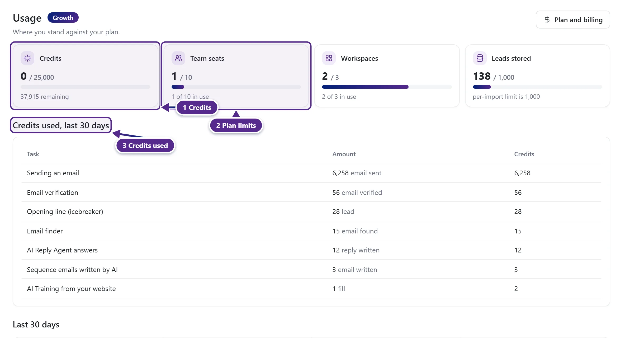Click credits value 6,258 in table
This screenshot has height=338, width=644.
tap(522, 173)
